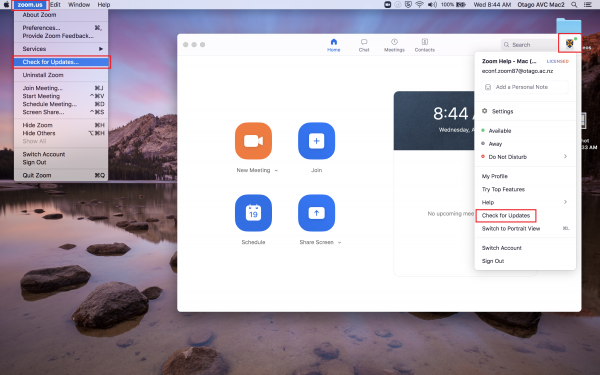Open Preferences... from zoom.us menu

(x=61, y=28)
